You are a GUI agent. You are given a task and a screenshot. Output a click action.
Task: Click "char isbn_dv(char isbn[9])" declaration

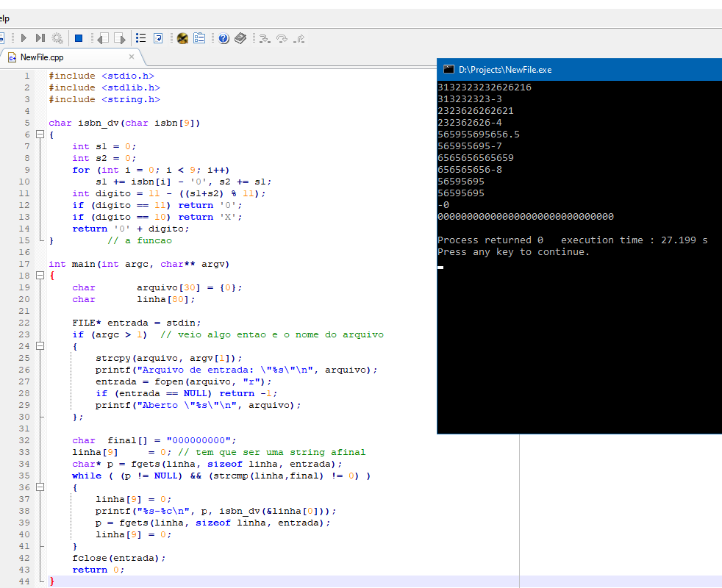click(x=124, y=123)
